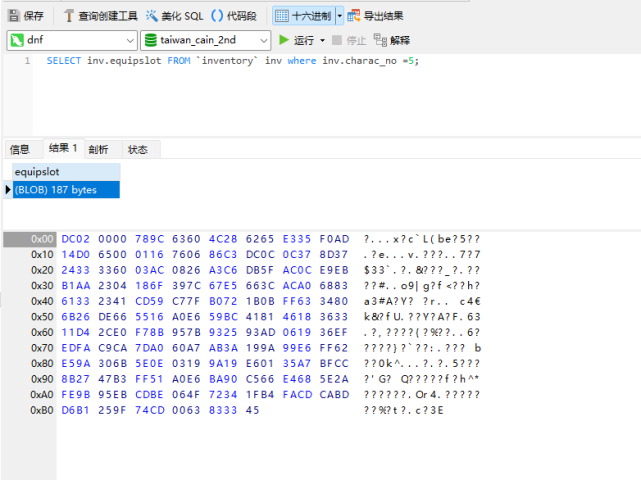
Task: Click the Save (保存) disk icon
Action: 14,16
